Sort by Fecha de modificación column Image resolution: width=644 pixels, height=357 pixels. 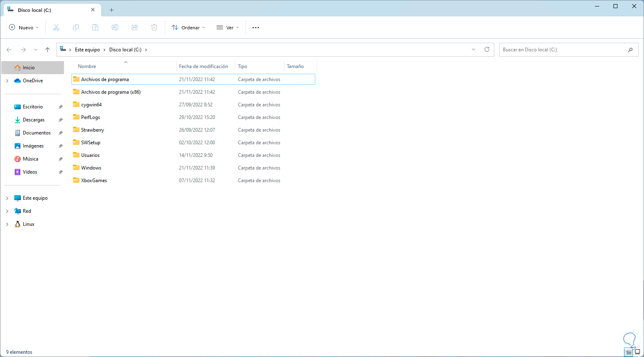(x=204, y=66)
